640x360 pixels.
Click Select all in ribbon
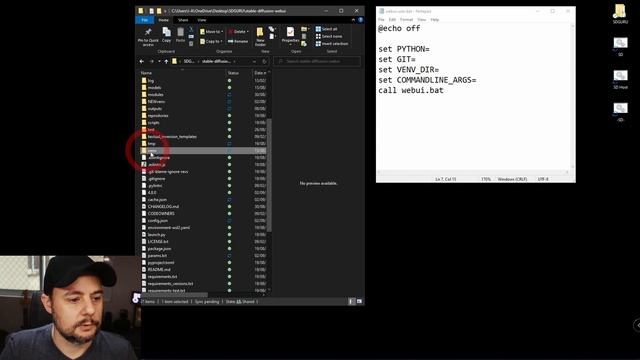(x=327, y=29)
